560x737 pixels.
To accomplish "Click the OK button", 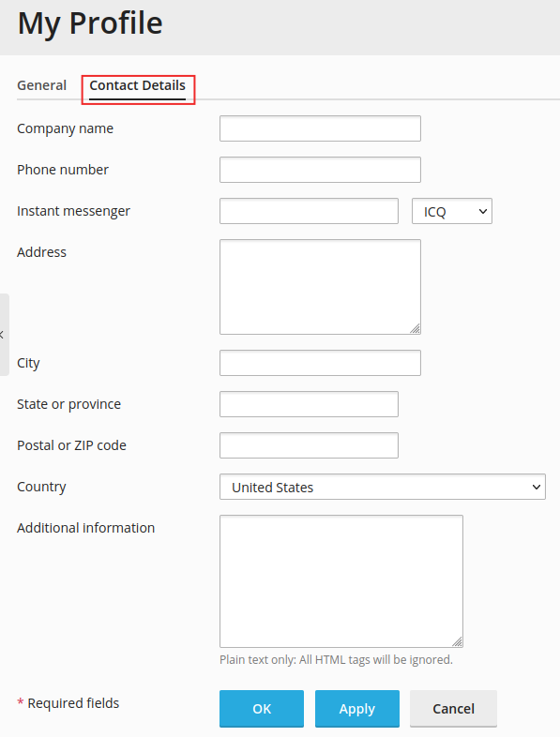I will pyautogui.click(x=262, y=708).
